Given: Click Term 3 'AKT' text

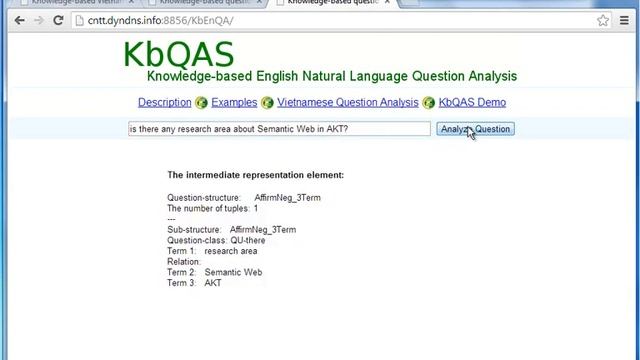Looking at the screenshot, I should (x=213, y=283).
